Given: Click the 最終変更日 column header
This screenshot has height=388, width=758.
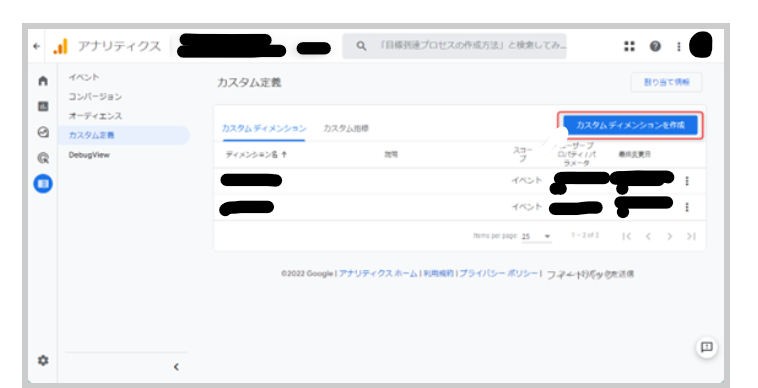Looking at the screenshot, I should 634,155.
